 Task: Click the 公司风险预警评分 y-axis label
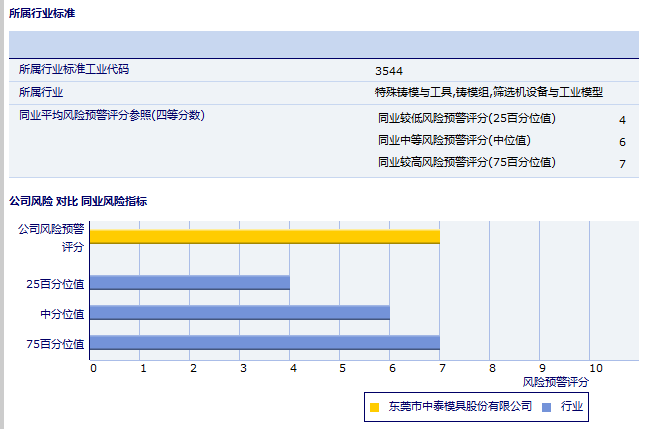click(50, 237)
